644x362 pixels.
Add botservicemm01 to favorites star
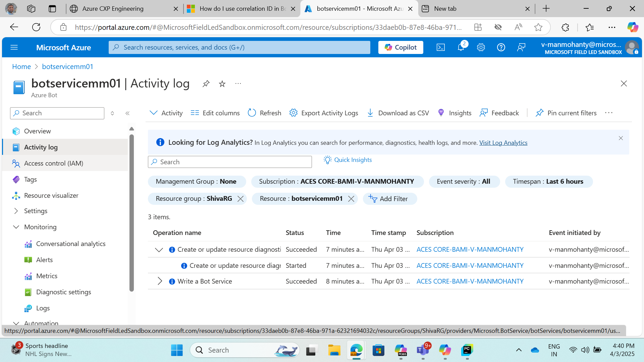tap(222, 83)
